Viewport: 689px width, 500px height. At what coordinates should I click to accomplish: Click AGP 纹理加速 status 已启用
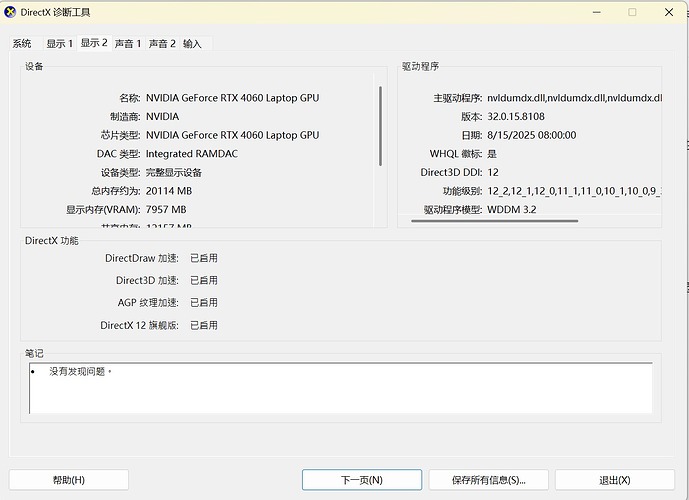point(204,302)
